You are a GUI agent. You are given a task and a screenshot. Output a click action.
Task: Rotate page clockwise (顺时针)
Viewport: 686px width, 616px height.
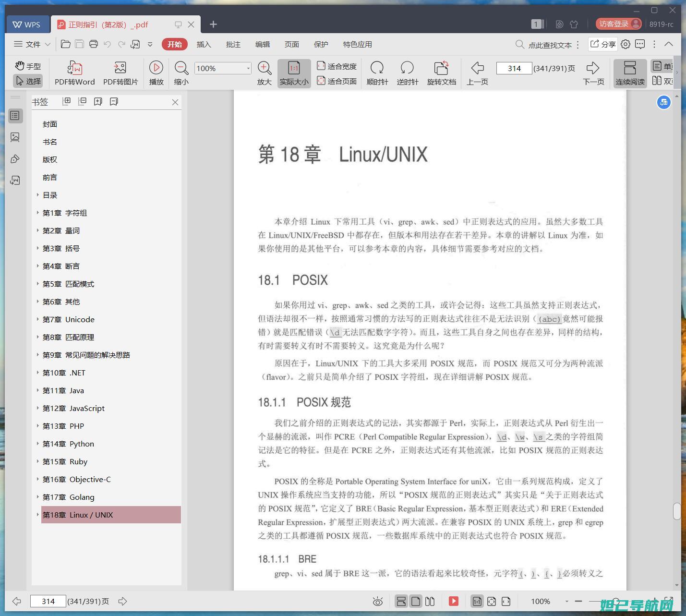point(377,73)
